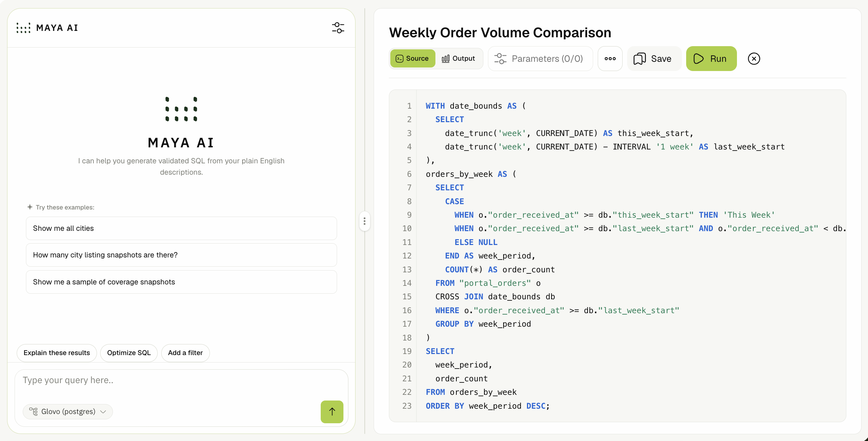
Task: Select 'How many city listing snapshots are there?'
Action: (x=181, y=255)
